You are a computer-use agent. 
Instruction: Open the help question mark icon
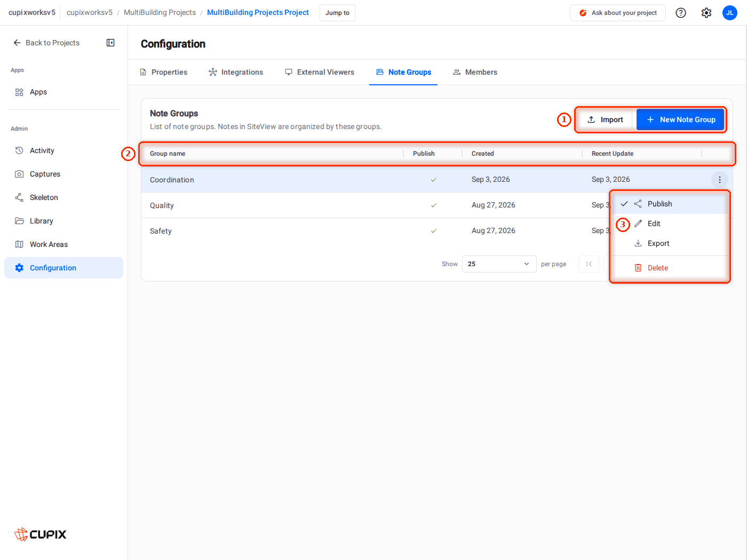coord(681,13)
